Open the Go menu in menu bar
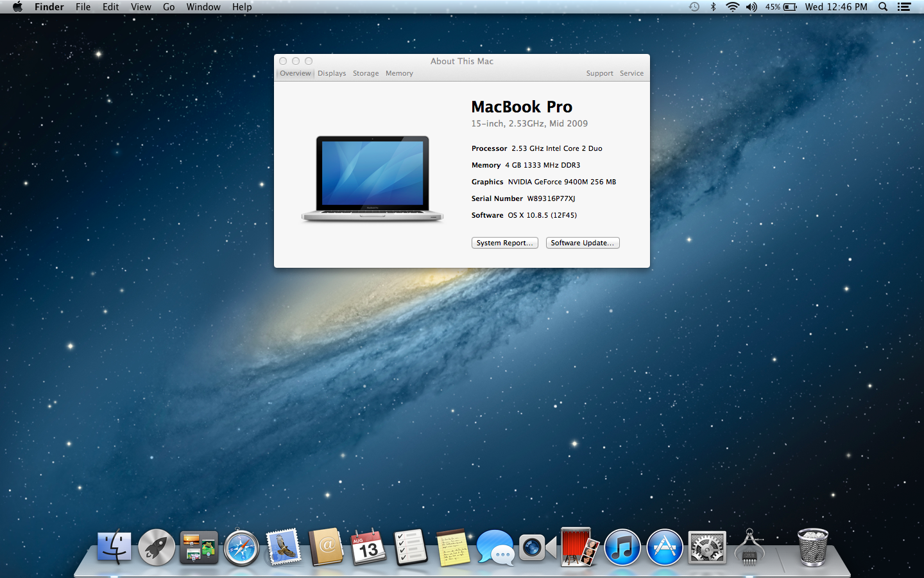Screen dimensions: 924x578 pos(169,7)
